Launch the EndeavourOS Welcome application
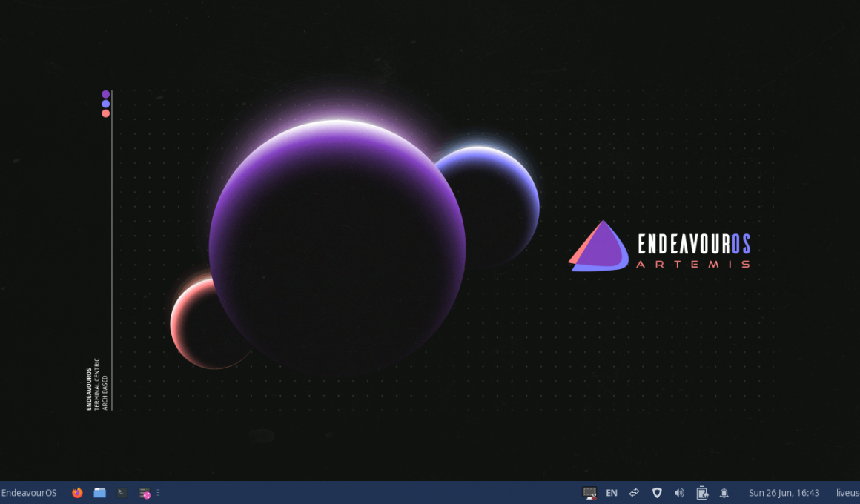 tap(145, 492)
